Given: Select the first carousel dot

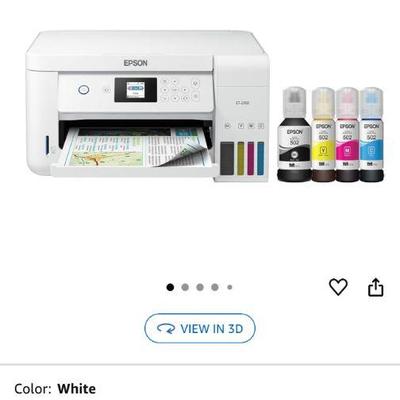Looking at the screenshot, I should 170,287.
